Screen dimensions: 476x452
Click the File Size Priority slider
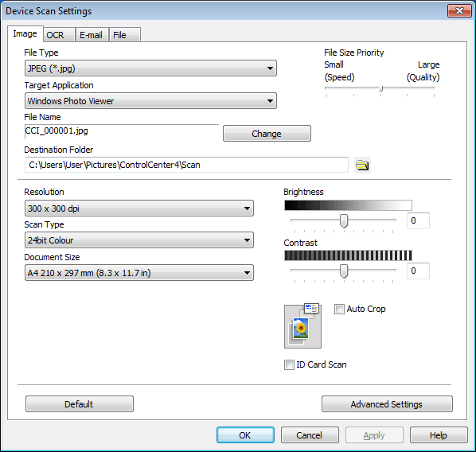[x=380, y=88]
